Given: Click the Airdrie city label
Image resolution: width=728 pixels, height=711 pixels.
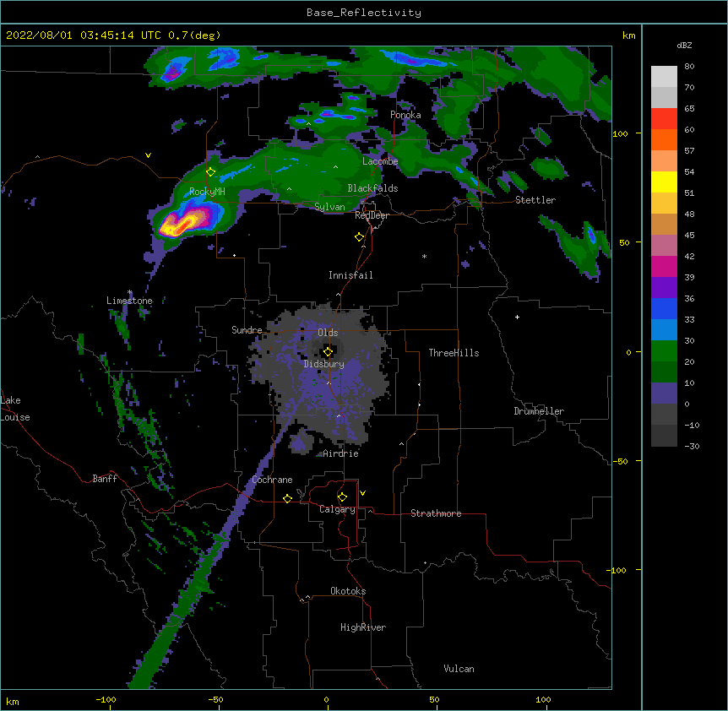Looking at the screenshot, I should 341,453.
